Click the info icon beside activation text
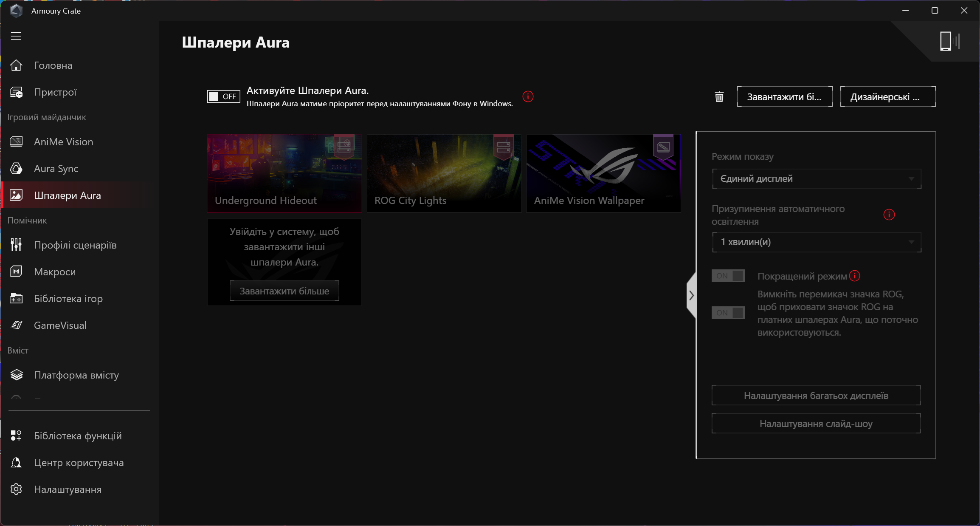This screenshot has width=980, height=526. (x=528, y=96)
